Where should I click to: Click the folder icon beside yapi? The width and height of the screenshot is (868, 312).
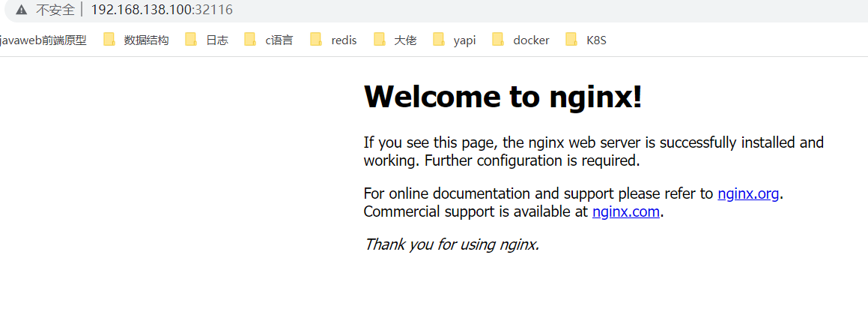point(439,39)
